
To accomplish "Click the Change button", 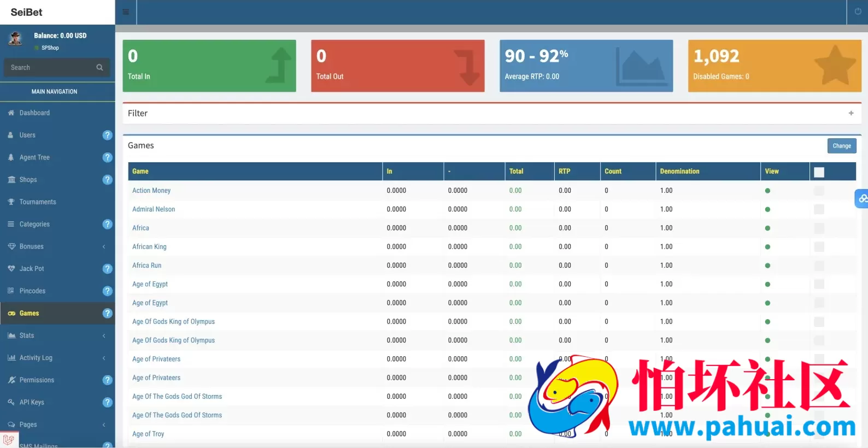I will click(842, 146).
